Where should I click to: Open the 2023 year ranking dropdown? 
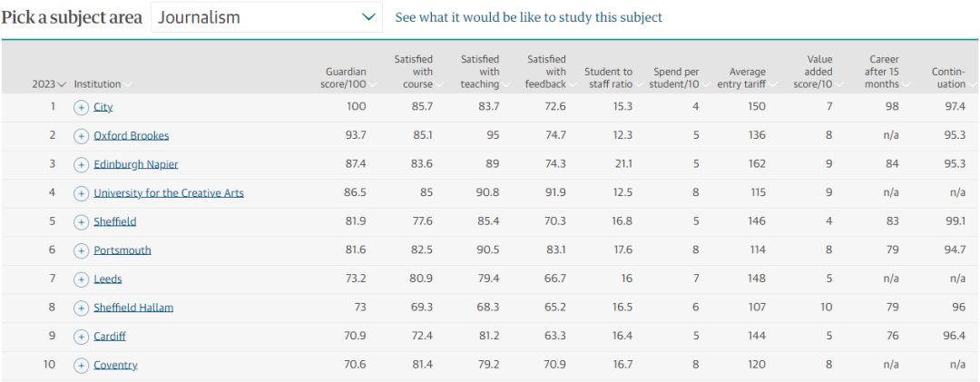[49, 84]
